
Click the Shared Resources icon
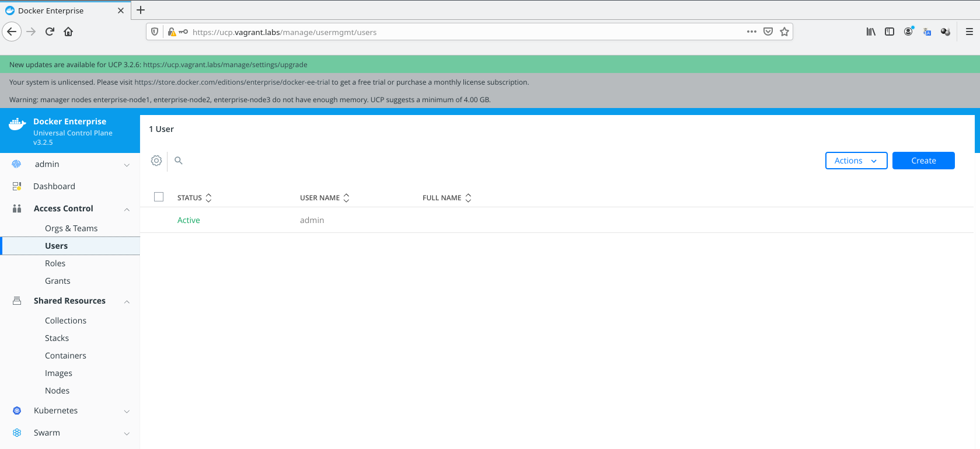(x=17, y=301)
